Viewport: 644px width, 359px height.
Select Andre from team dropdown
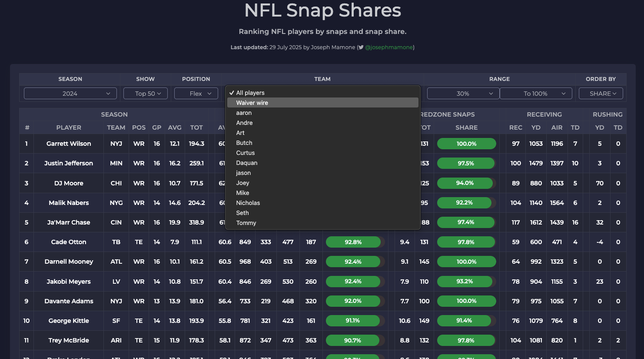coord(323,123)
